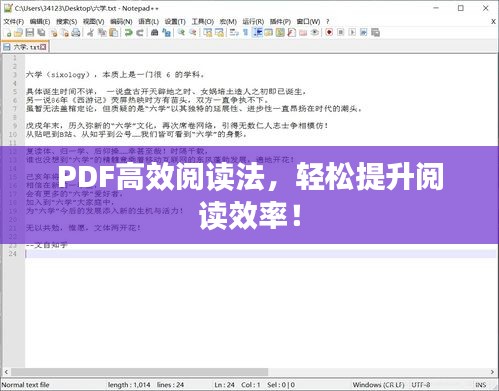Image resolution: width=499 pixels, height=391 pixels.
Task: Click the Playback macro icon
Action: [352, 33]
